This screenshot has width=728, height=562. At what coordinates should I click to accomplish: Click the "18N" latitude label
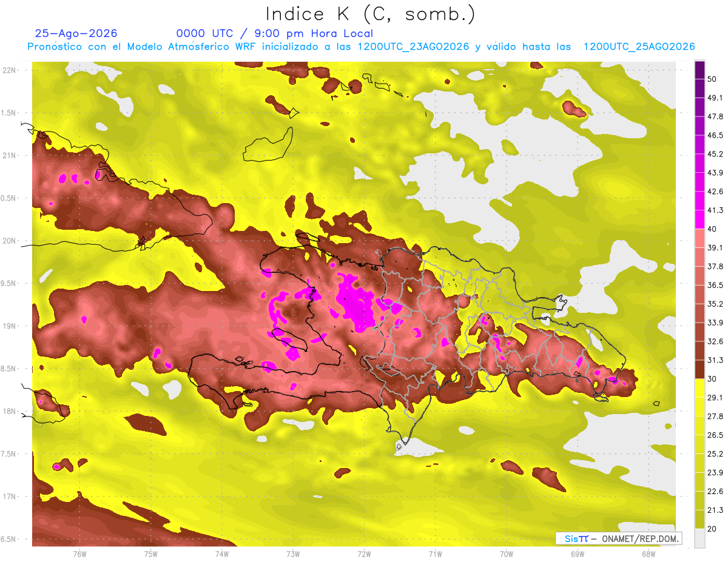pyautogui.click(x=9, y=412)
